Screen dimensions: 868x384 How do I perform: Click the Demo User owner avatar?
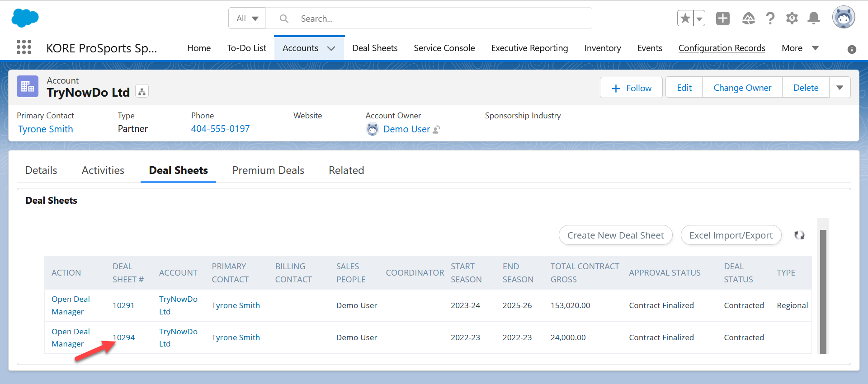[x=372, y=129]
